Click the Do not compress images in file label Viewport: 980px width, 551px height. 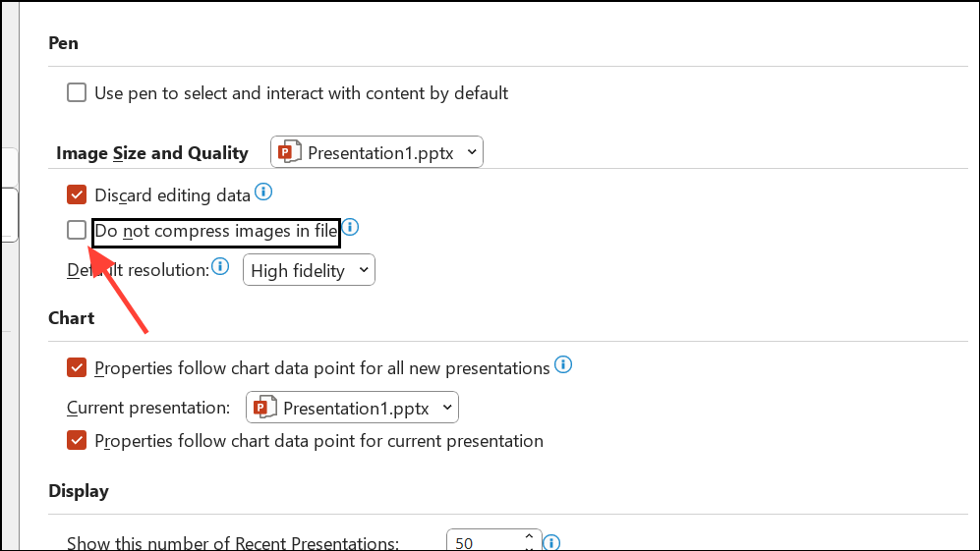(216, 232)
